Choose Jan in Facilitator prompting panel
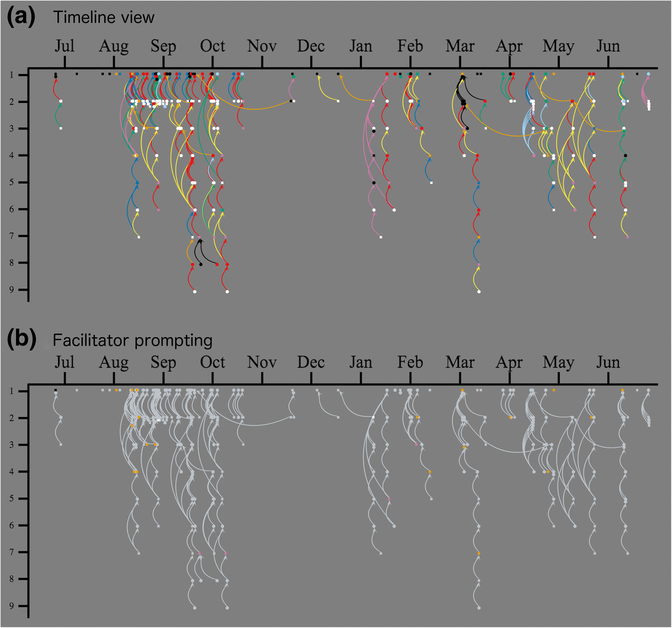This screenshot has height=628, width=672. coord(361,362)
